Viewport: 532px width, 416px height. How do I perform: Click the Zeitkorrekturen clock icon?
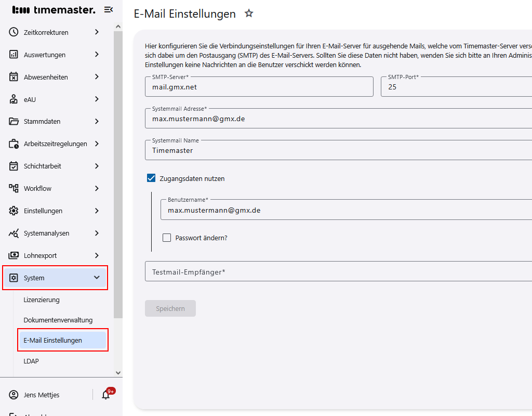coord(14,32)
